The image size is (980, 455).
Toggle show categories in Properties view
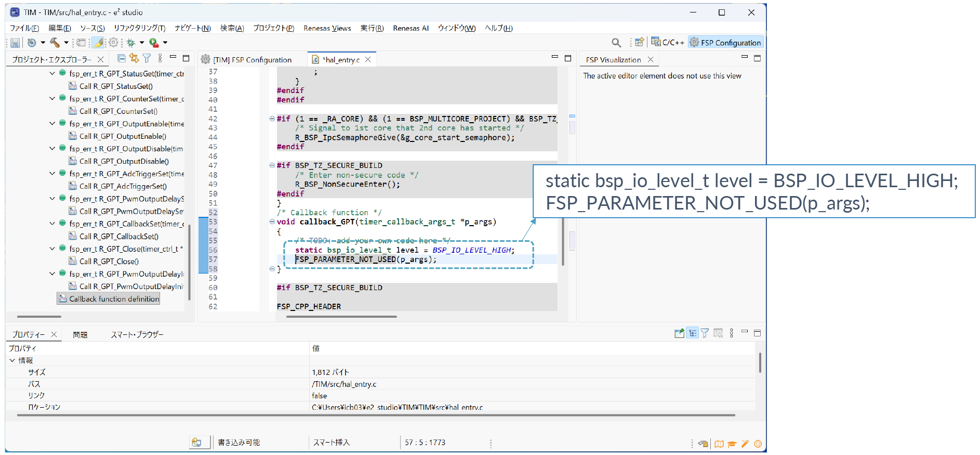[x=692, y=333]
